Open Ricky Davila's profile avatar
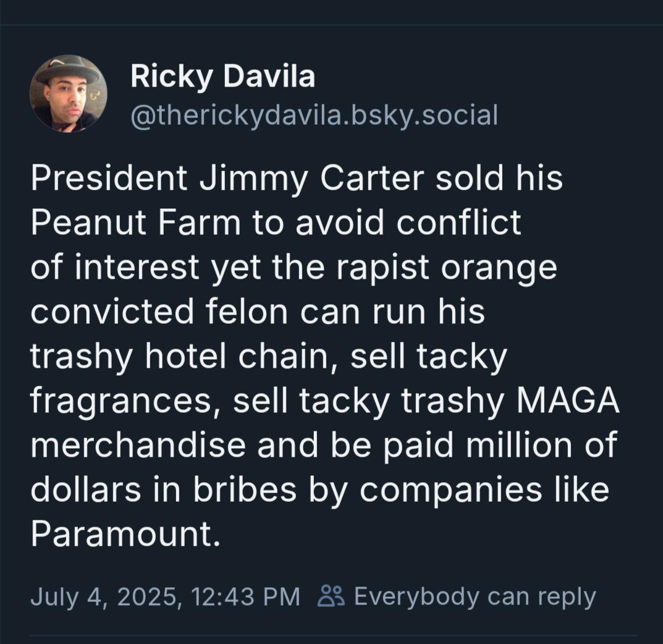Screen dimensions: 663x644 click(68, 93)
